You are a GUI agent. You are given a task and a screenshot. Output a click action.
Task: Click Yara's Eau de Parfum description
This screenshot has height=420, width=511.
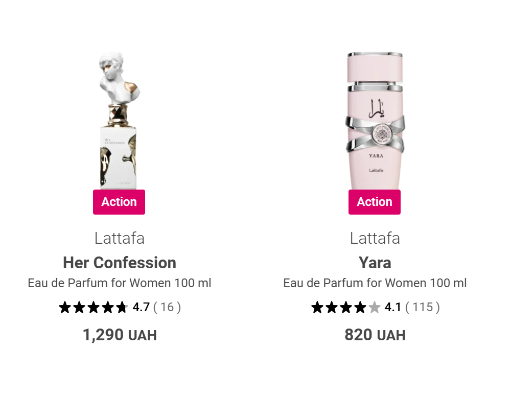point(375,283)
